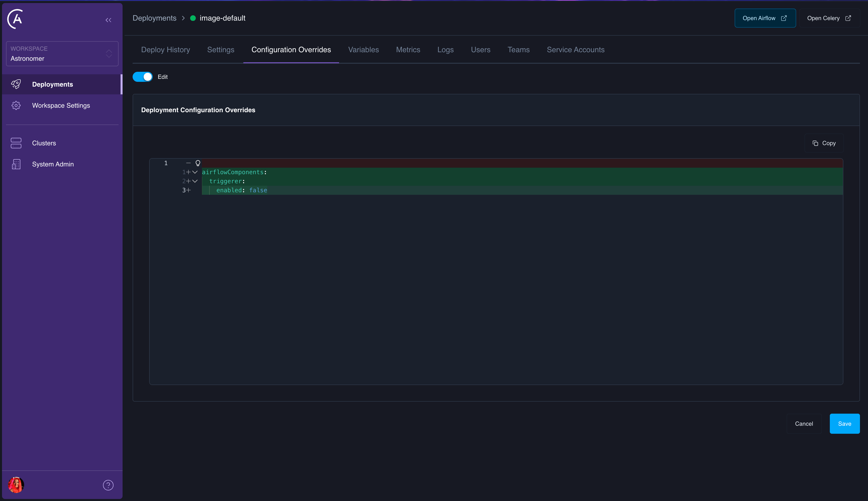Open the Variables tab
The image size is (868, 501).
(x=364, y=49)
